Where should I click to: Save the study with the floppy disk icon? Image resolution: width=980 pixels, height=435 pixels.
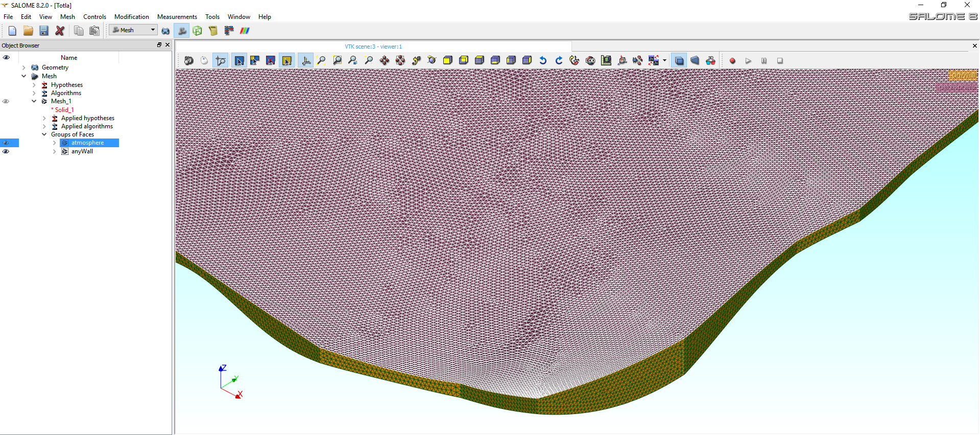pos(44,31)
